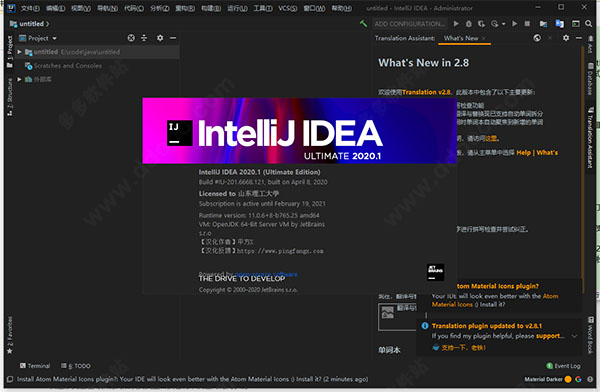Toggle the Word Book tool window
600x392 pixels.
click(590, 335)
